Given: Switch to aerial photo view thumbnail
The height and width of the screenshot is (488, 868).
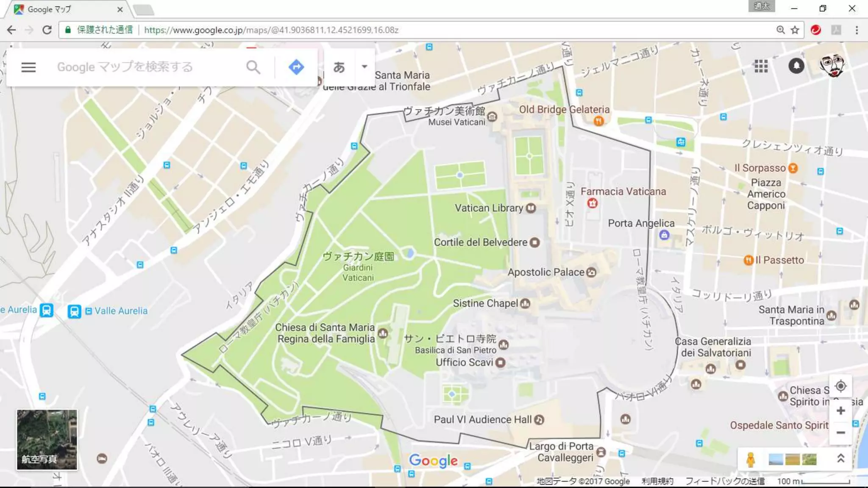Looking at the screenshot, I should tap(47, 439).
